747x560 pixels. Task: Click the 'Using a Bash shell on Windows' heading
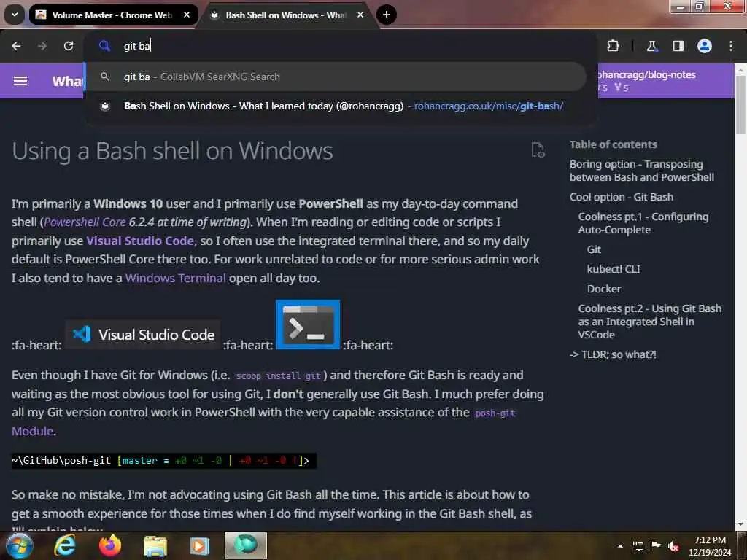[172, 151]
